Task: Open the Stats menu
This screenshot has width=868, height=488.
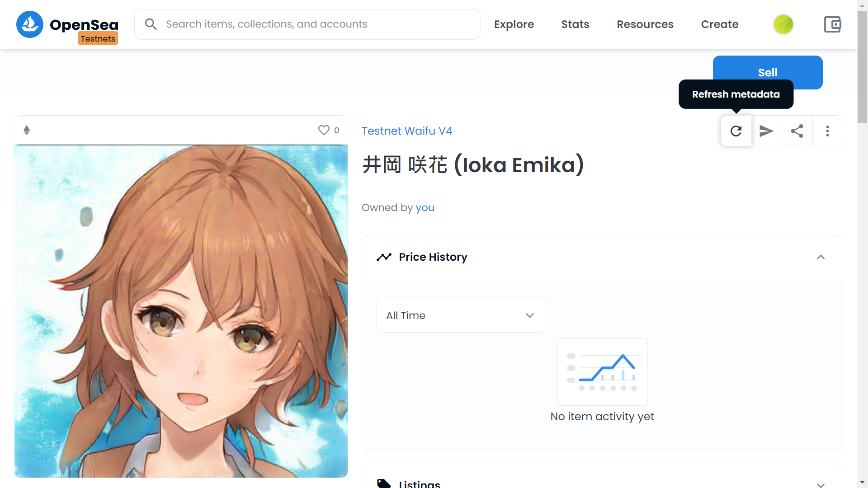Action: 575,24
